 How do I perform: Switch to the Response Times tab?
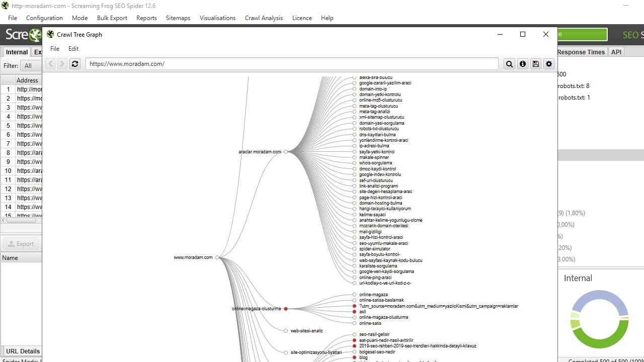[x=581, y=52]
